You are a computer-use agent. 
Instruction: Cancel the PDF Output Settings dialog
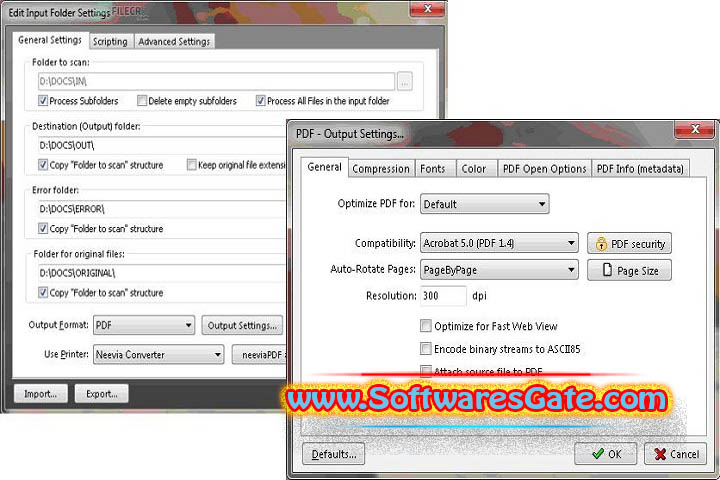[x=675, y=454]
